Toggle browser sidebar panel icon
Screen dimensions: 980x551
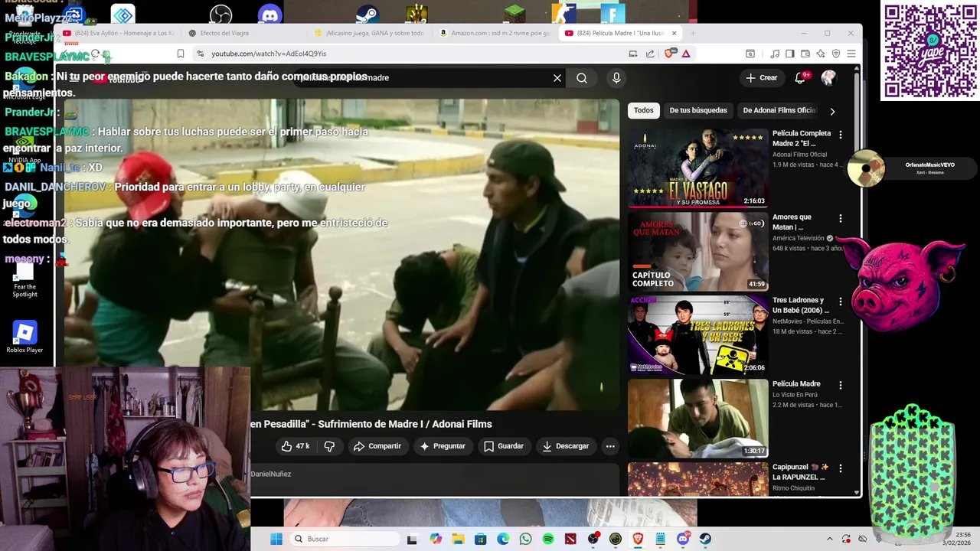(x=790, y=54)
